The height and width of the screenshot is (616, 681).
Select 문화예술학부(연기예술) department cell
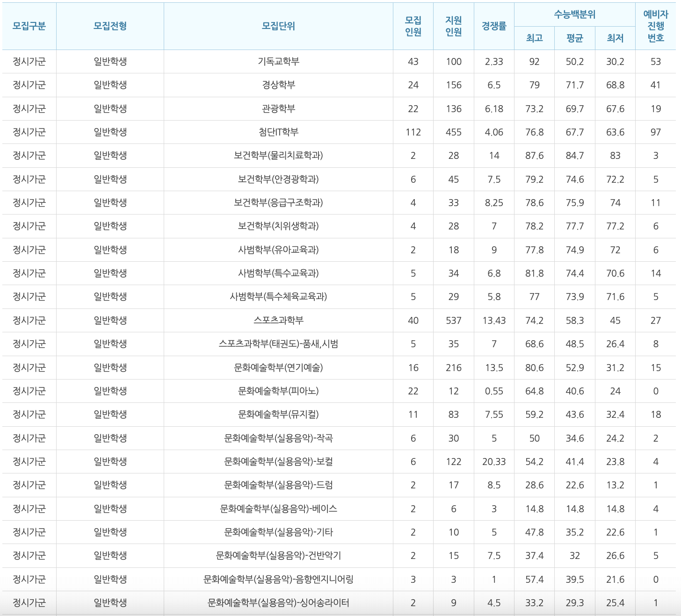pos(278,367)
